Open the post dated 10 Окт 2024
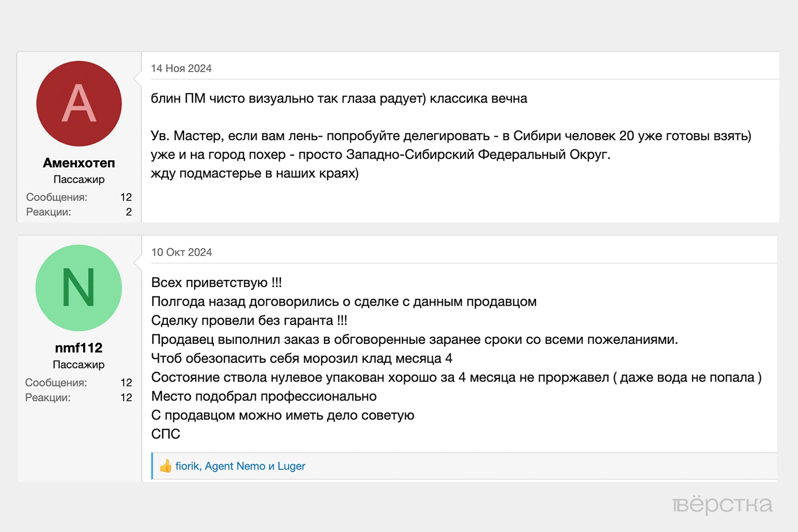The image size is (798, 532). (182, 252)
